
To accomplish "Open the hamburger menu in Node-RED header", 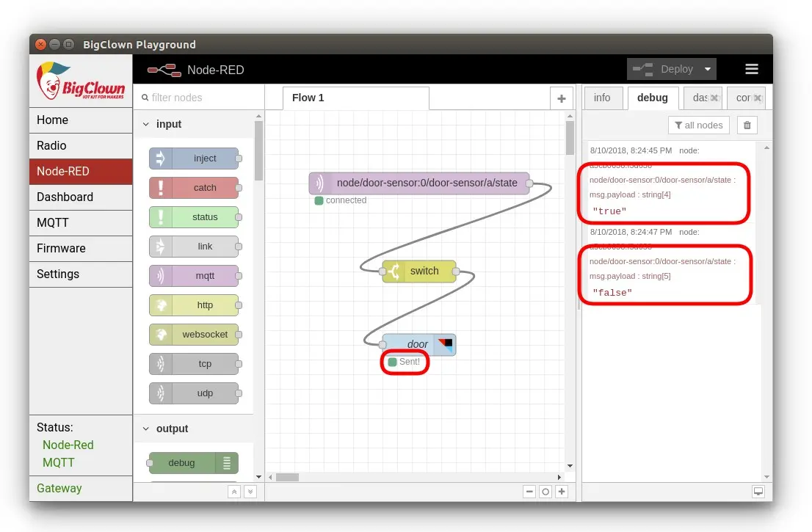I will [x=751, y=69].
